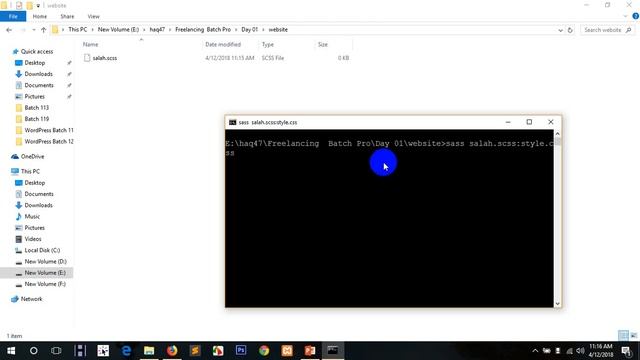Click the command prompt scroll down arrow
This screenshot has width=640, height=360.
(x=558, y=304)
